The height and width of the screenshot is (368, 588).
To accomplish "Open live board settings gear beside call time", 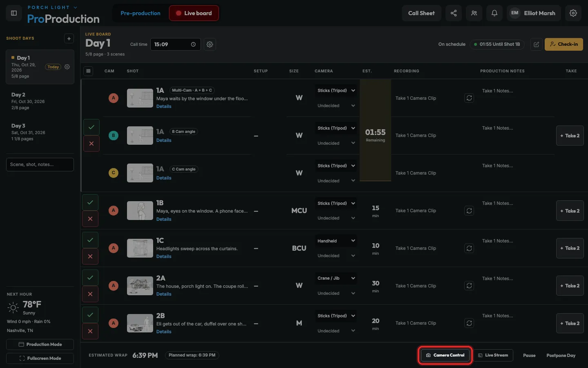I will [x=210, y=44].
